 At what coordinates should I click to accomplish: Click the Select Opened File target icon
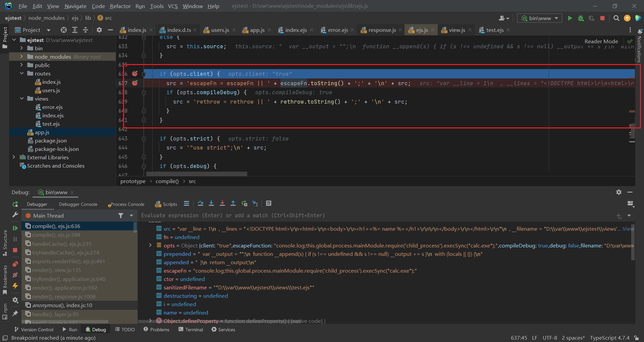pyautogui.click(x=64, y=30)
